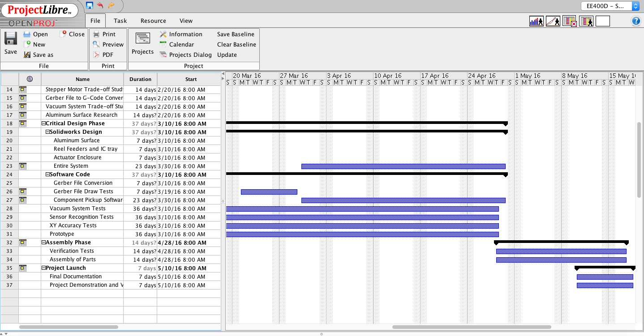
Task: Select the Sensor Recognition Tests task name
Action: tap(82, 217)
